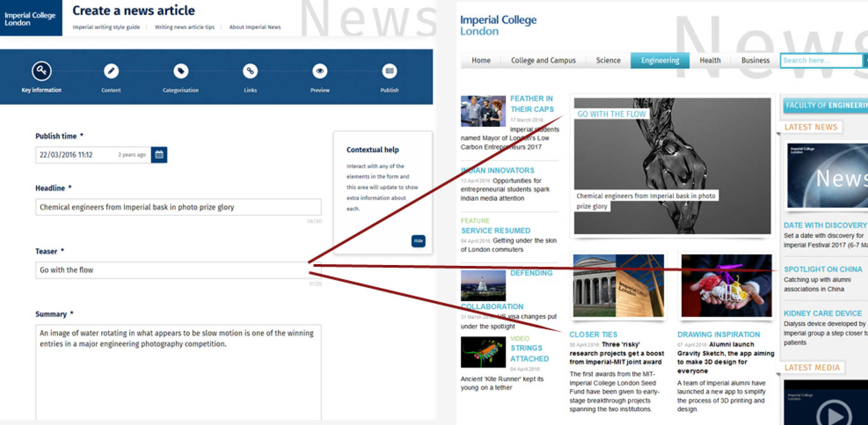The height and width of the screenshot is (425, 868).
Task: Click the Search here box
Action: click(820, 61)
